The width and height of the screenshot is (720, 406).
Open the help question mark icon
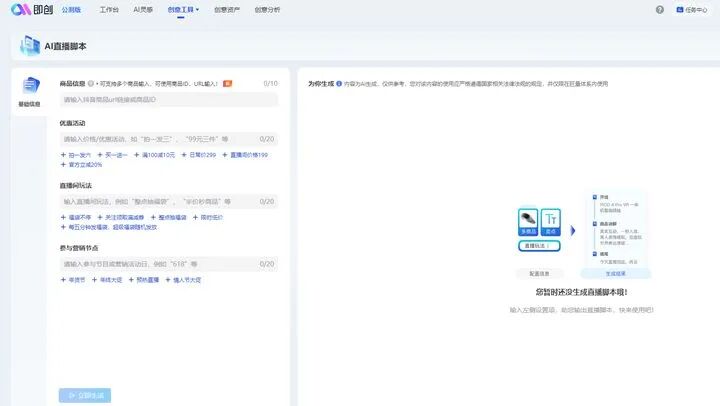coord(659,10)
